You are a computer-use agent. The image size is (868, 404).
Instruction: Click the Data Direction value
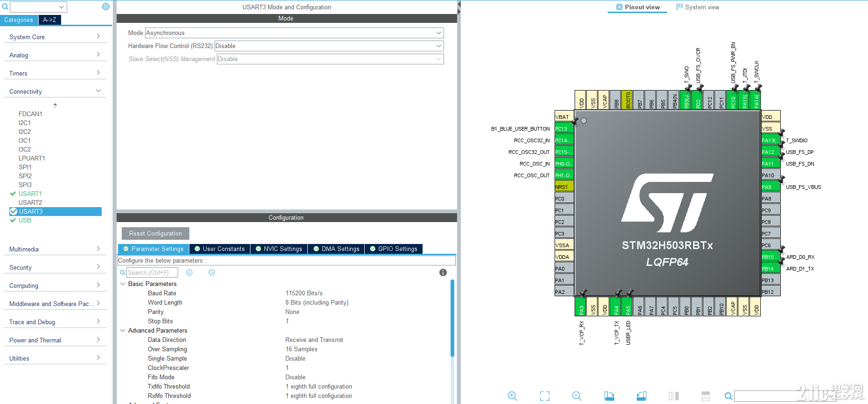(x=314, y=340)
